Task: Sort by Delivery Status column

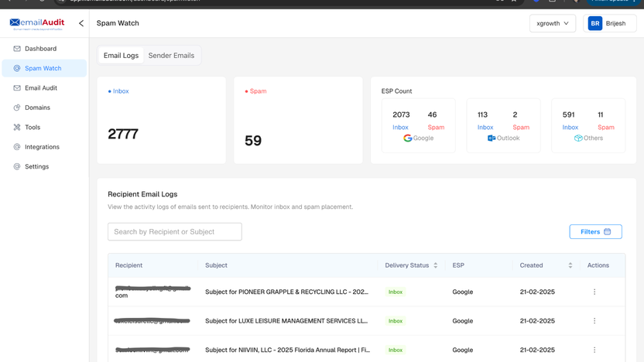Action: tap(435, 265)
